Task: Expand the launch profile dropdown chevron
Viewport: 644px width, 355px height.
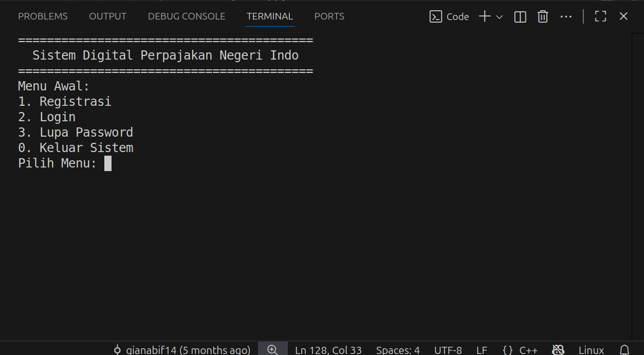Action: (499, 17)
